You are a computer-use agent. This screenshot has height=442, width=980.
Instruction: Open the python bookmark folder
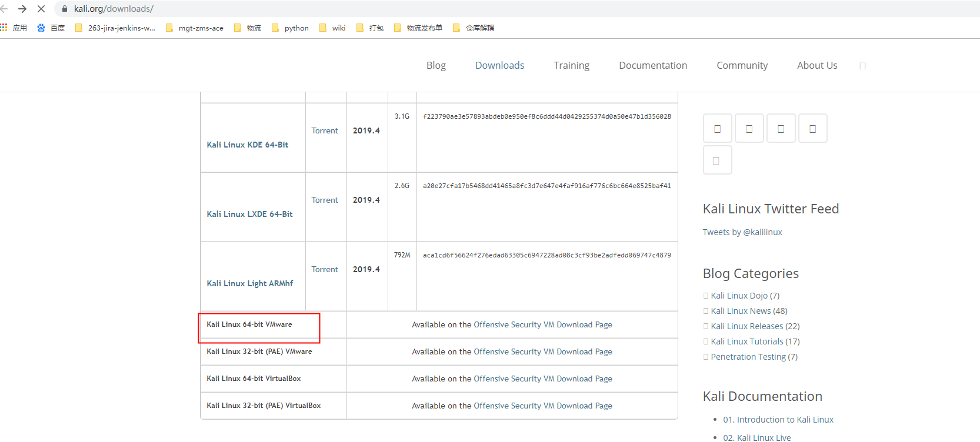coord(290,28)
